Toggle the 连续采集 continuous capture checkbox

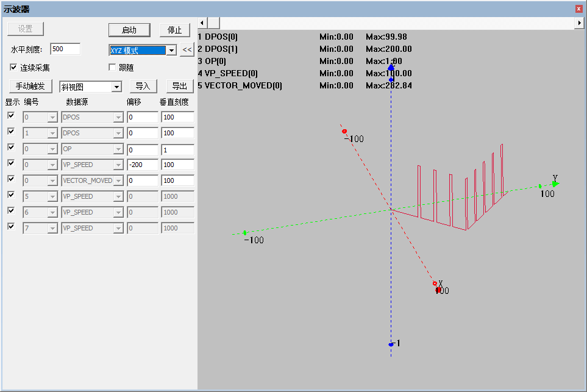tap(13, 68)
